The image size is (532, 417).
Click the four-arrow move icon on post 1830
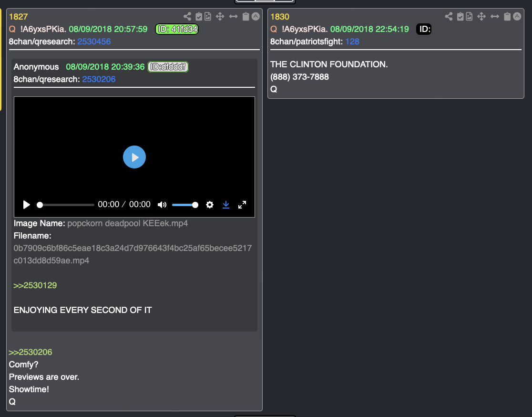[481, 16]
